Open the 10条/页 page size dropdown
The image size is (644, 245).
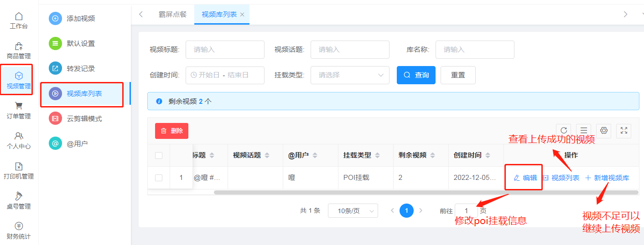click(x=353, y=211)
